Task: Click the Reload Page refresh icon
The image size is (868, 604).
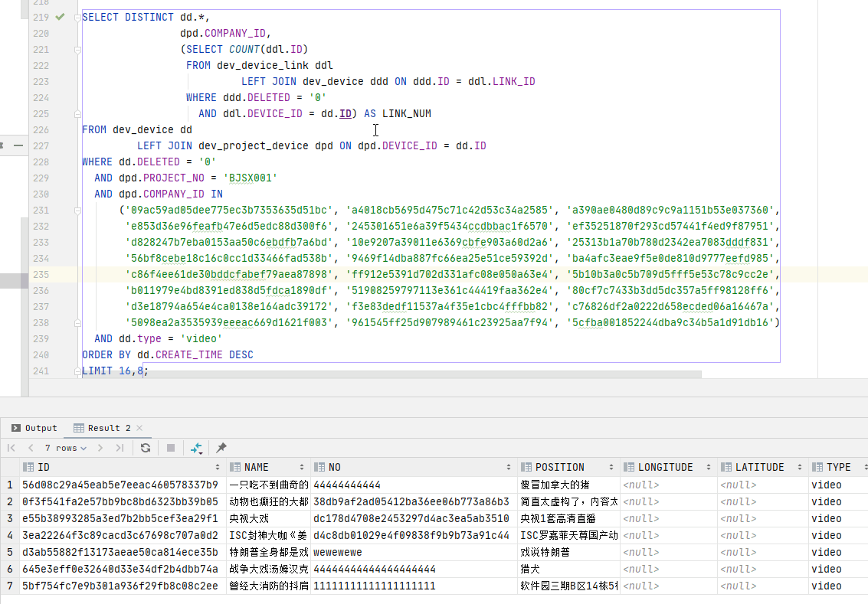Action: coord(145,448)
